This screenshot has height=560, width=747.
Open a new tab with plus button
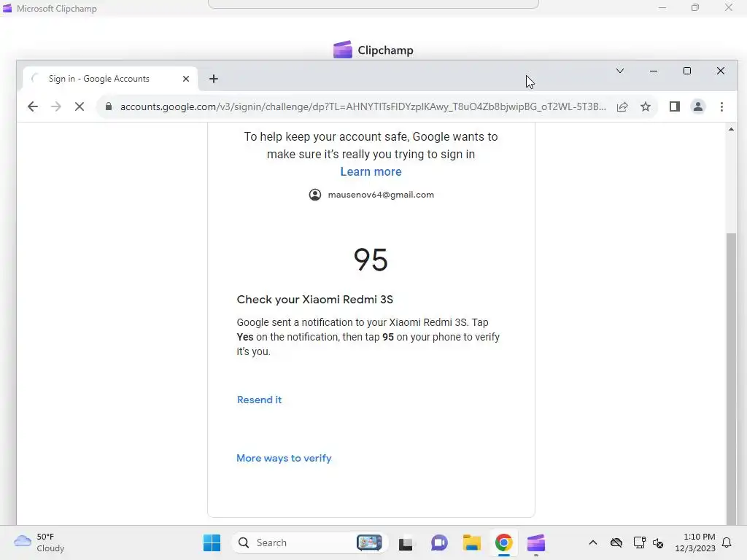click(x=214, y=79)
